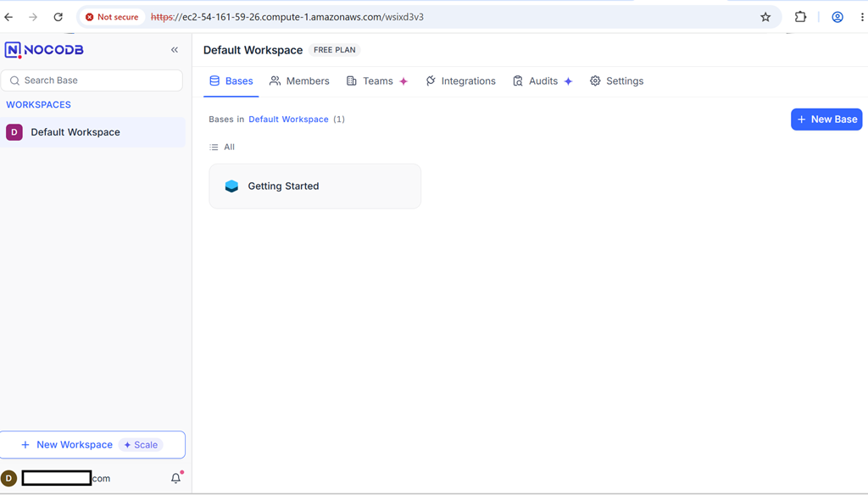
Task: Click the list icon beside All
Action: click(214, 147)
